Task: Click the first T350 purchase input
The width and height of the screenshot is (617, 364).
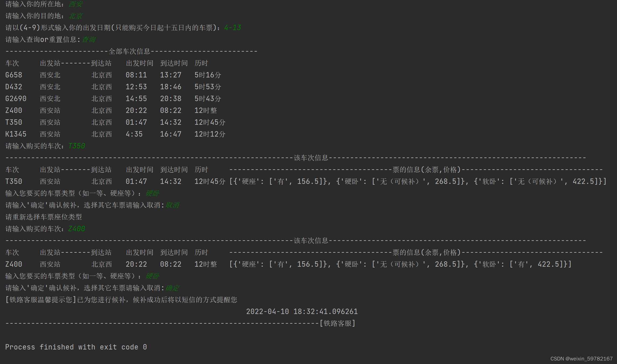Action: tap(77, 146)
